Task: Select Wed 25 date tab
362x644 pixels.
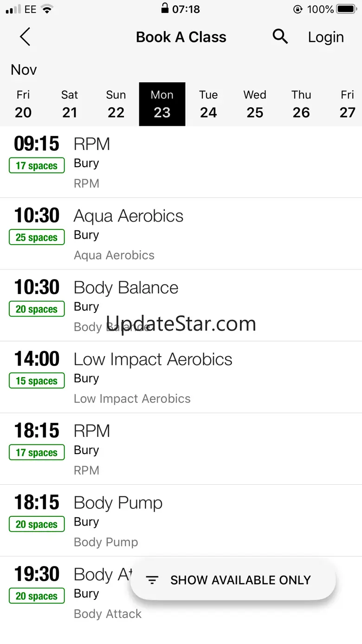Action: coord(255,104)
